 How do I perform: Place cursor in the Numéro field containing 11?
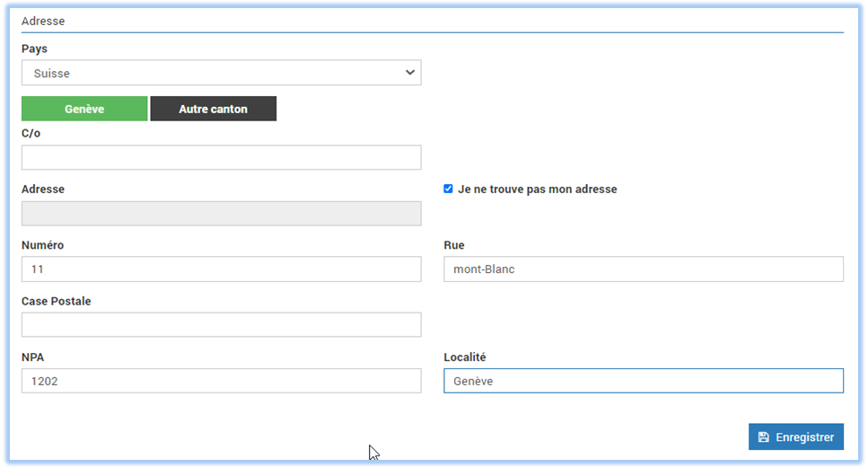pos(222,269)
